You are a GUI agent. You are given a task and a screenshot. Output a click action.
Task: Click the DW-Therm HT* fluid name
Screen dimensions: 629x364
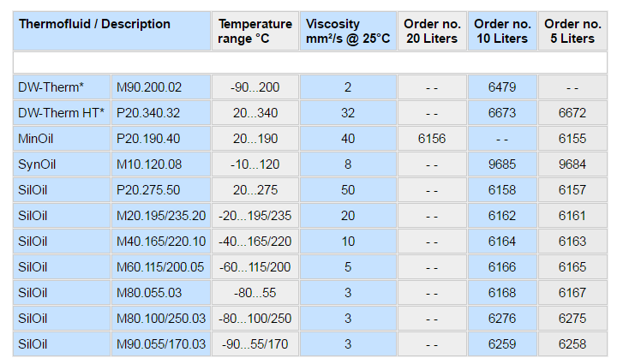(x=62, y=113)
